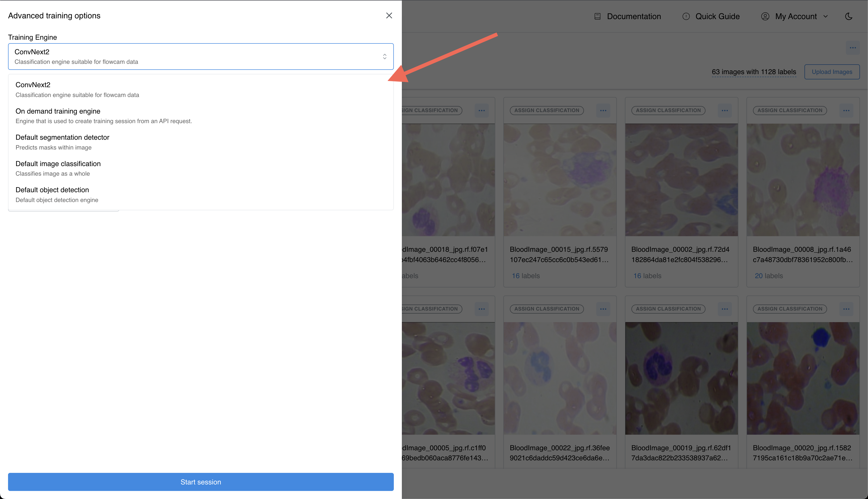Choose On demand training engine option
Image resolution: width=868 pixels, height=499 pixels.
pos(201,116)
